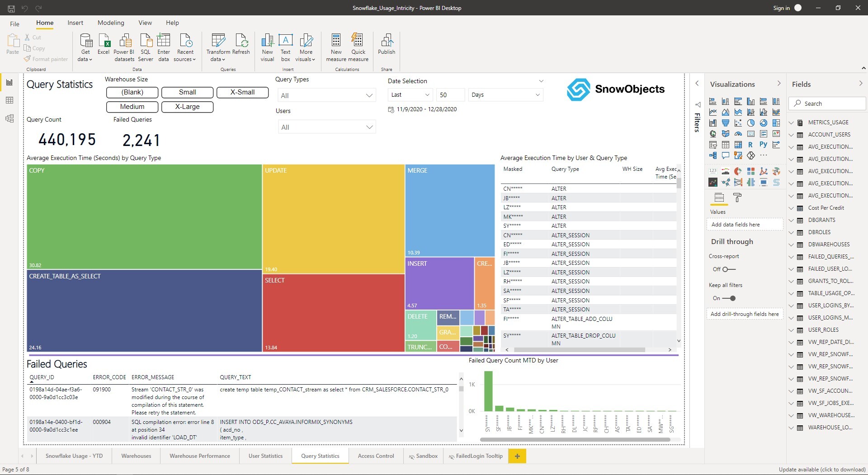The height and width of the screenshot is (475, 868).
Task: Toggle the Medium warehouse size slicer
Action: pyautogui.click(x=132, y=107)
